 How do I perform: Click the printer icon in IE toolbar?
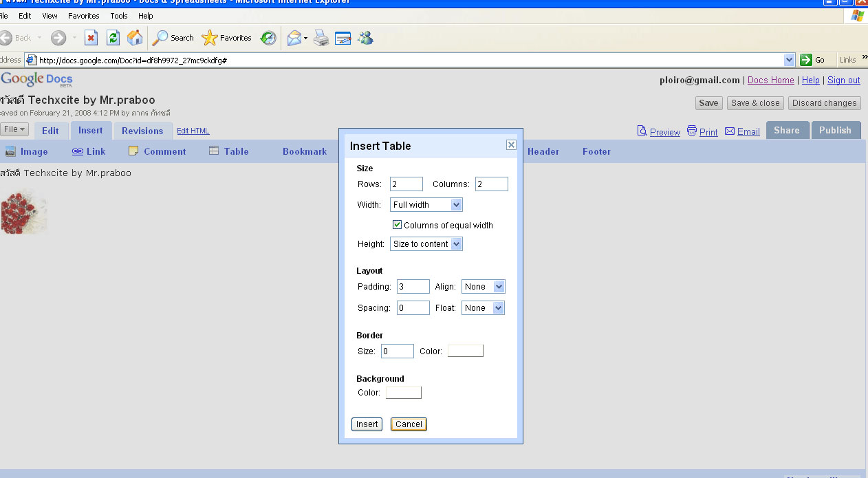[x=321, y=38]
